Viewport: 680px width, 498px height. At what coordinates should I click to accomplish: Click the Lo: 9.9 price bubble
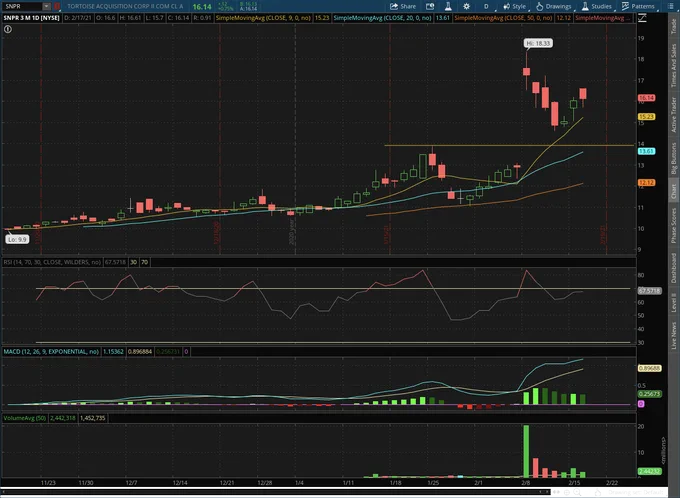click(17, 239)
